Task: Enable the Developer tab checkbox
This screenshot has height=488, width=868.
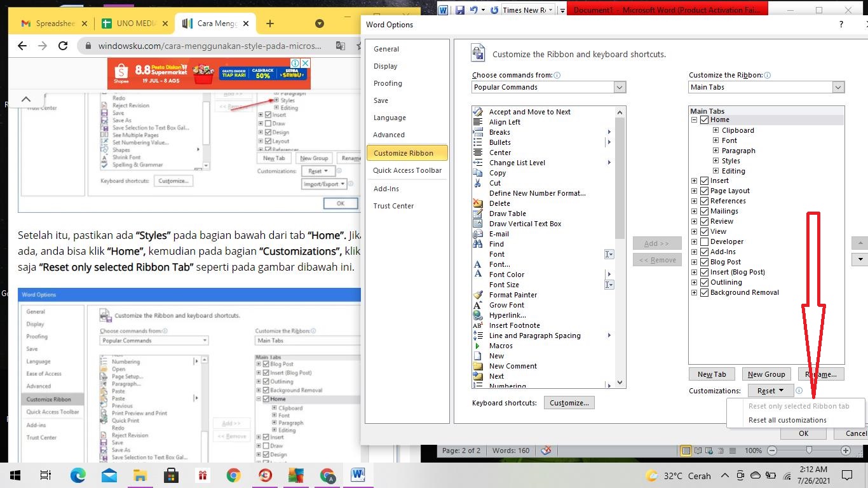Action: [x=704, y=241]
